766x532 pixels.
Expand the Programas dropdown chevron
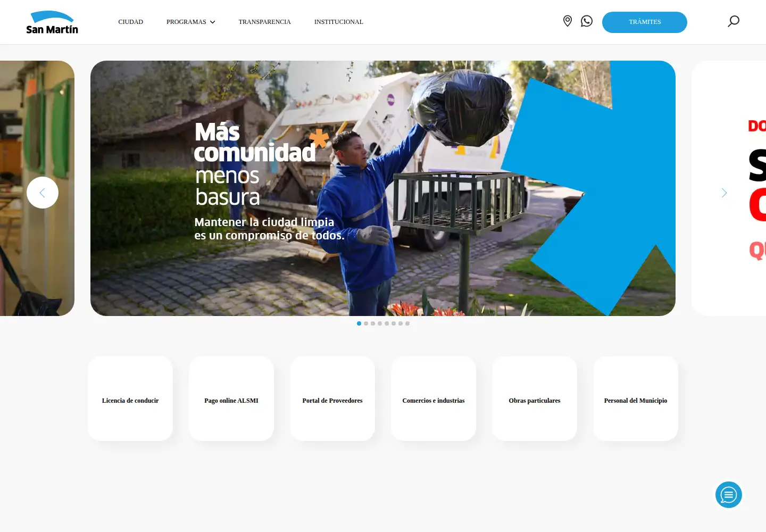click(x=213, y=22)
